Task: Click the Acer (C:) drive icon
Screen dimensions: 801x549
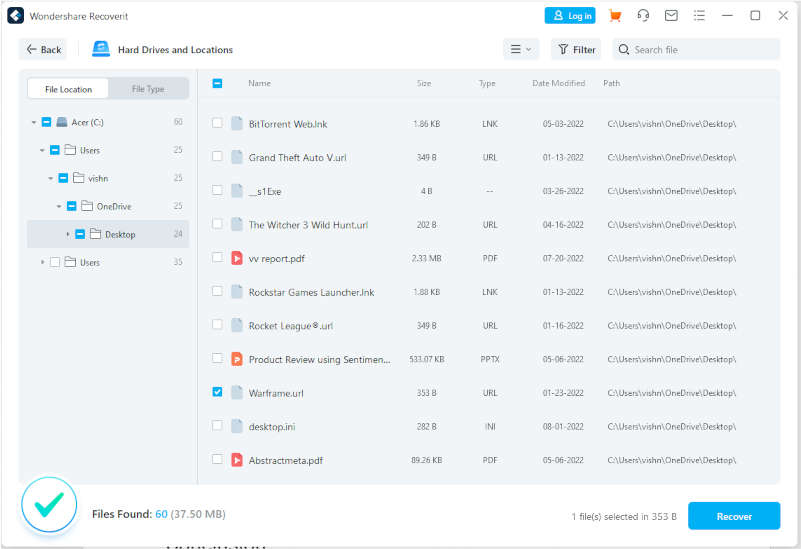Action: coord(62,122)
